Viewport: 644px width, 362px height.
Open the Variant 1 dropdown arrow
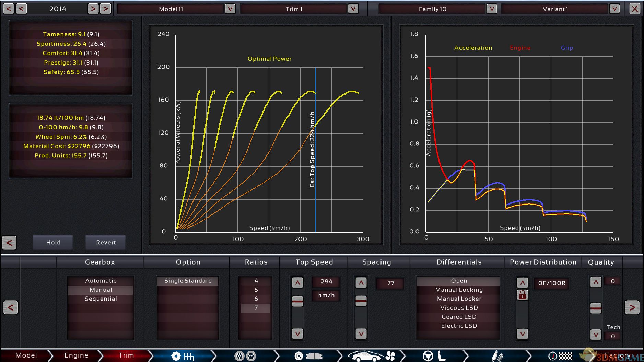pyautogui.click(x=614, y=9)
